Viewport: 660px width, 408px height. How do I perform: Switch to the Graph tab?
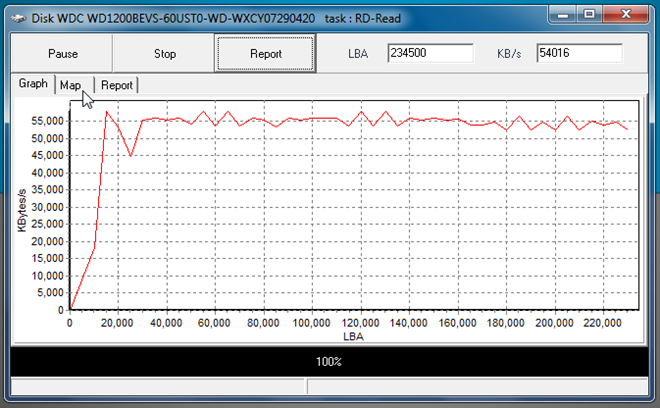click(33, 84)
